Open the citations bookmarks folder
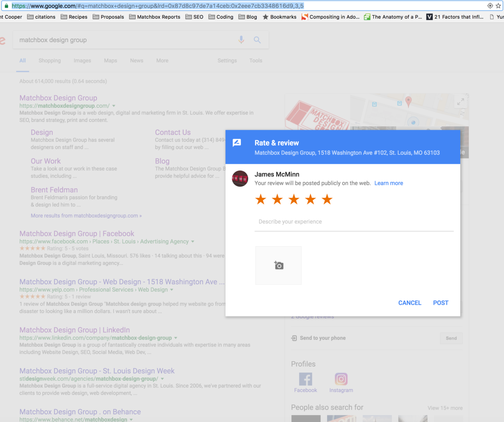The width and height of the screenshot is (504, 422). click(41, 17)
